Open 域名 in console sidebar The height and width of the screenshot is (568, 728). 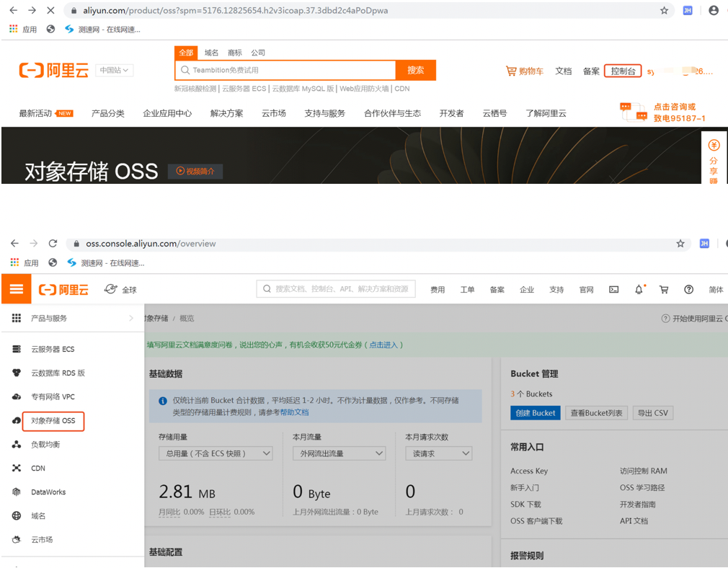(37, 515)
